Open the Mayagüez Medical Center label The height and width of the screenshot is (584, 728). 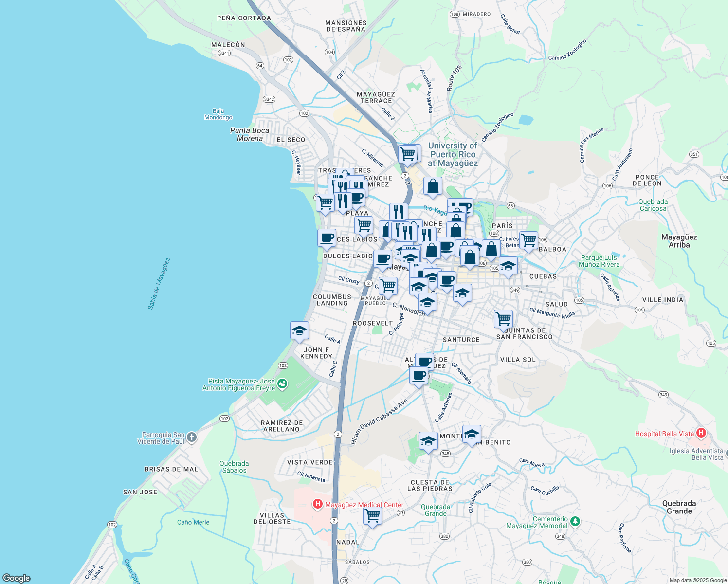[364, 505]
